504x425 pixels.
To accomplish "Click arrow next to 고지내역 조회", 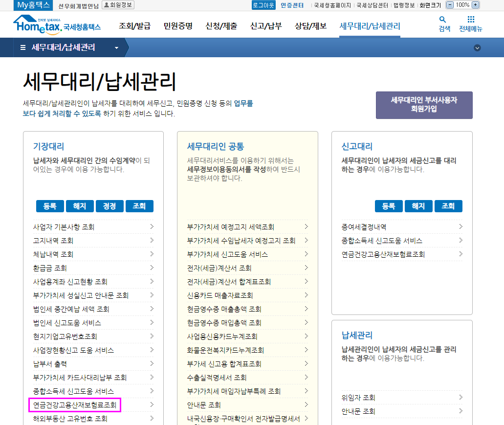I will click(152, 241).
